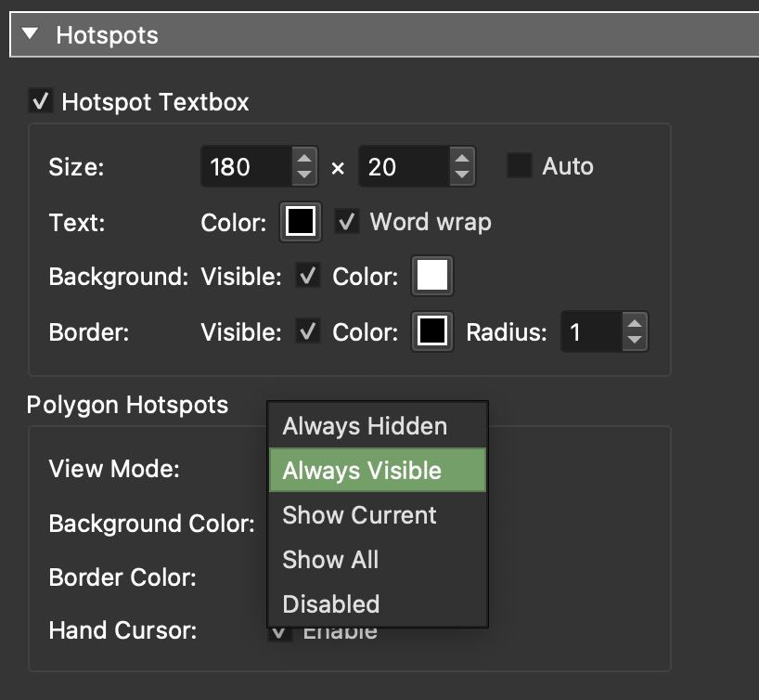Decrease the height using the stepper arrow

point(461,175)
